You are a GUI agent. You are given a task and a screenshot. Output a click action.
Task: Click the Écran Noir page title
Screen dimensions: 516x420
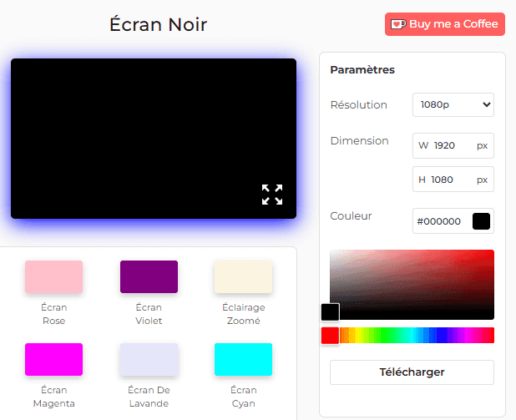point(159,25)
